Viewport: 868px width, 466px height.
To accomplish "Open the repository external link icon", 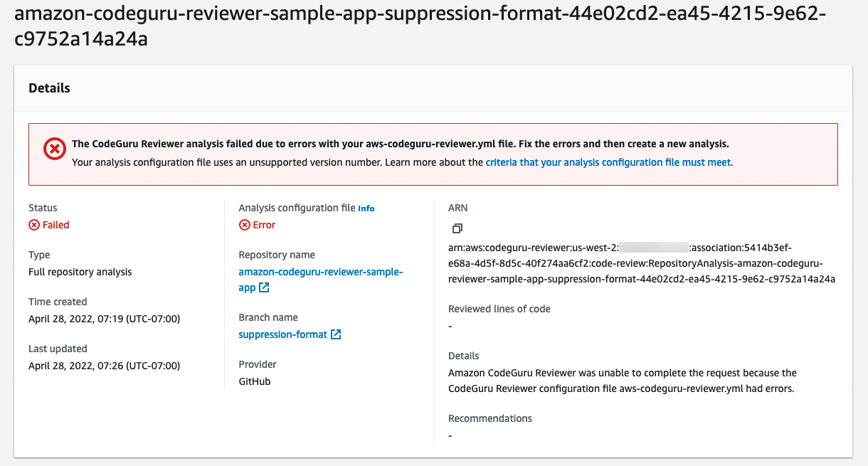I will pyautogui.click(x=264, y=287).
